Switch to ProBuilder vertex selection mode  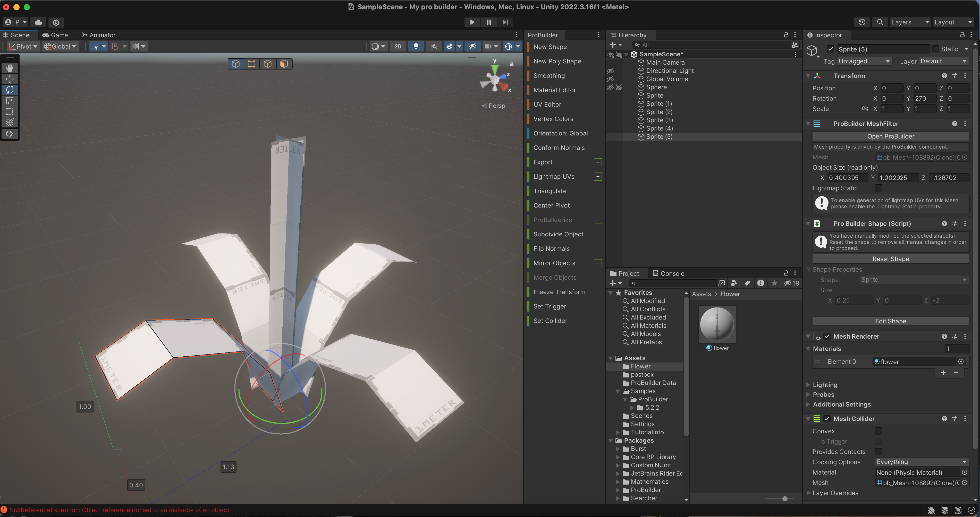[x=251, y=64]
